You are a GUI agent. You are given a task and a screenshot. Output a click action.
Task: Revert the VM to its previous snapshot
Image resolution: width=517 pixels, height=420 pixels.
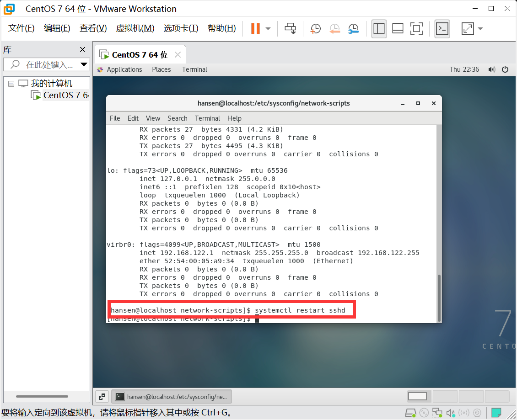[334, 29]
